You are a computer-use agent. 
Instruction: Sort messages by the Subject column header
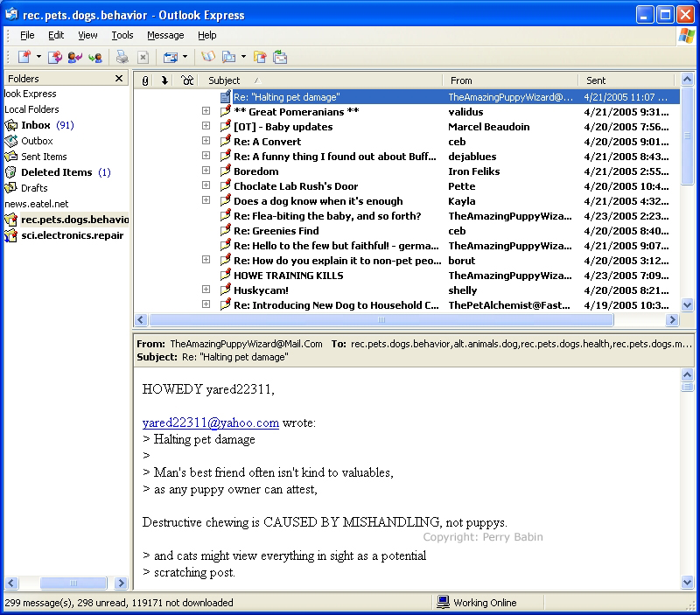click(x=320, y=80)
